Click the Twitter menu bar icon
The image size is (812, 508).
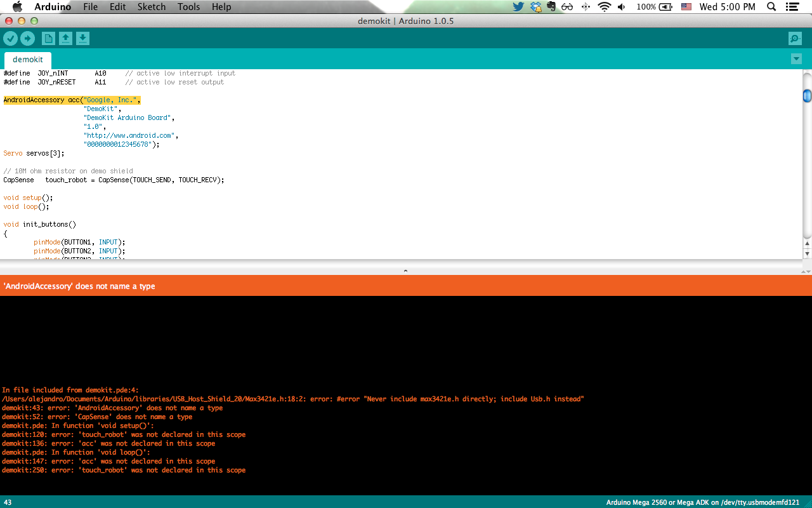pos(519,7)
